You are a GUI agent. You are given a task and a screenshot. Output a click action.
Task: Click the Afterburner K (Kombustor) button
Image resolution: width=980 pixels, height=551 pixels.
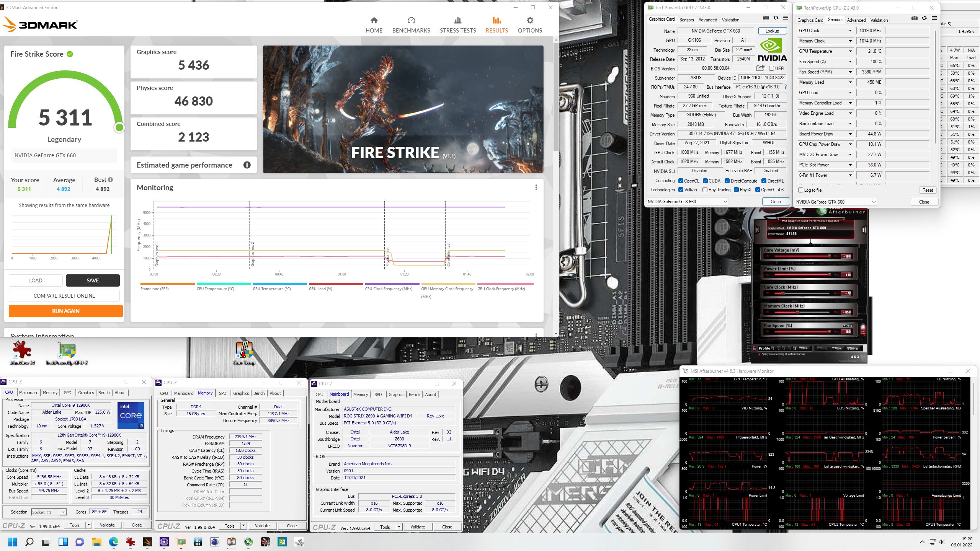tap(757, 230)
